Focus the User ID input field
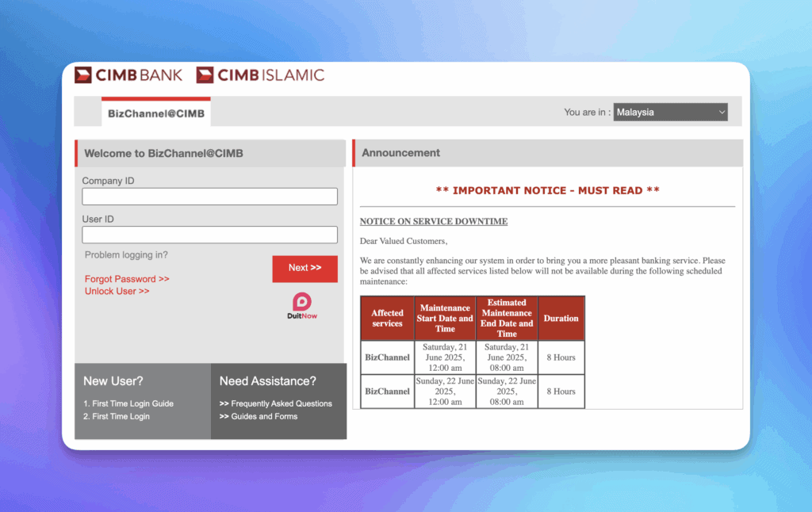Image resolution: width=812 pixels, height=512 pixels. click(209, 235)
